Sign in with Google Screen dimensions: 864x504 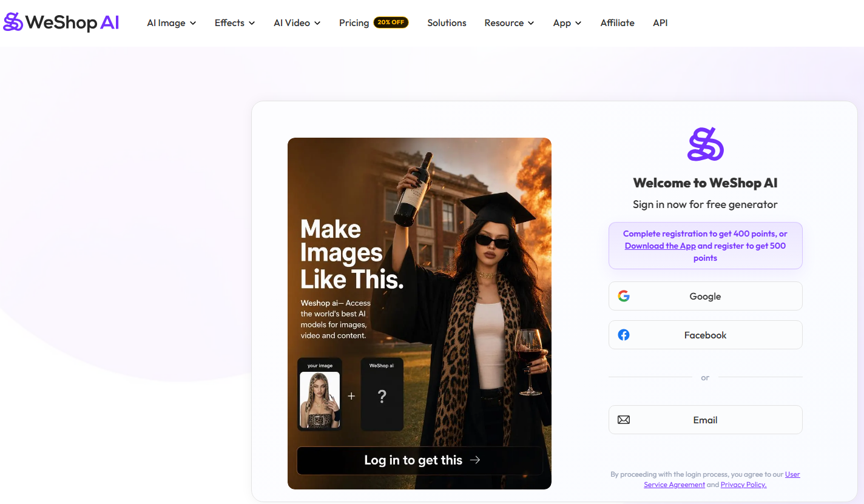point(706,296)
